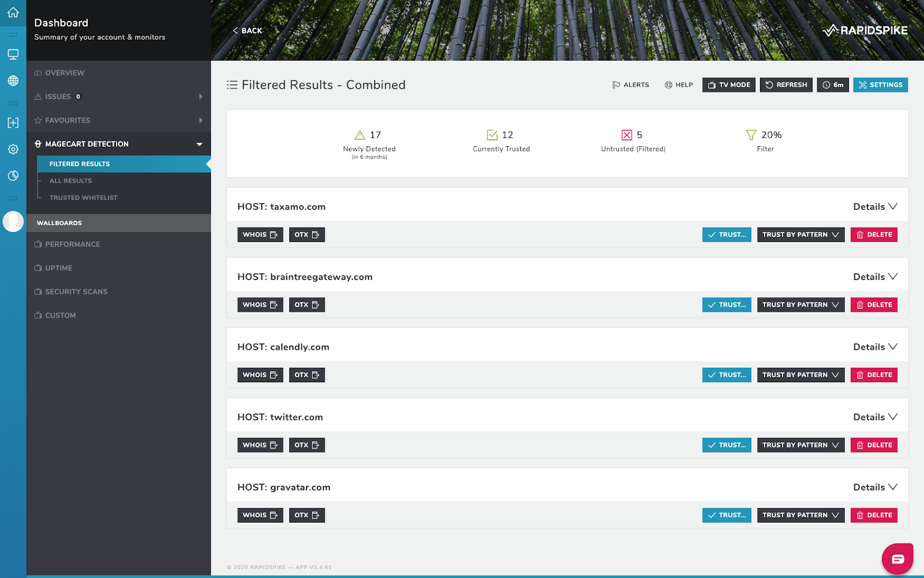This screenshot has width=924, height=578.
Task: Open OTX lookup for calendly.com
Action: click(307, 375)
